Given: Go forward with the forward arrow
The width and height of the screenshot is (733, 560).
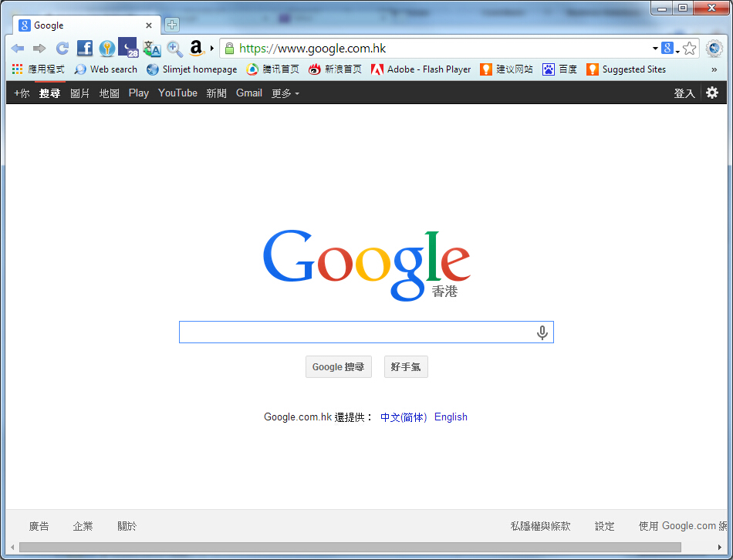Looking at the screenshot, I should (x=39, y=48).
